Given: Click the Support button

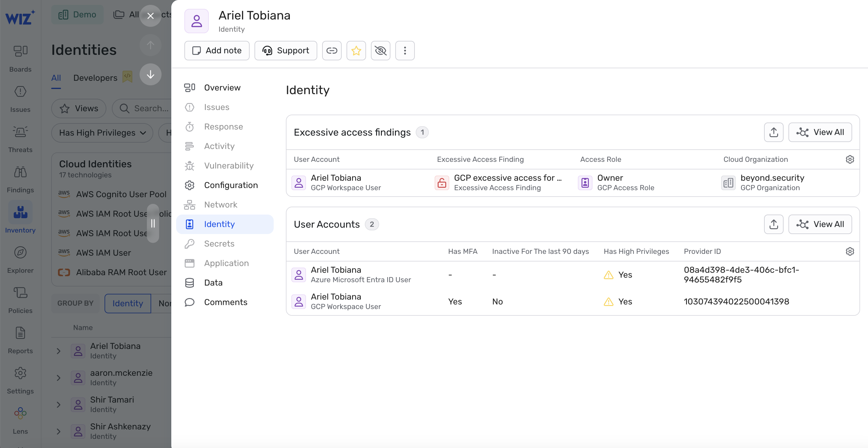Looking at the screenshot, I should pos(286,51).
